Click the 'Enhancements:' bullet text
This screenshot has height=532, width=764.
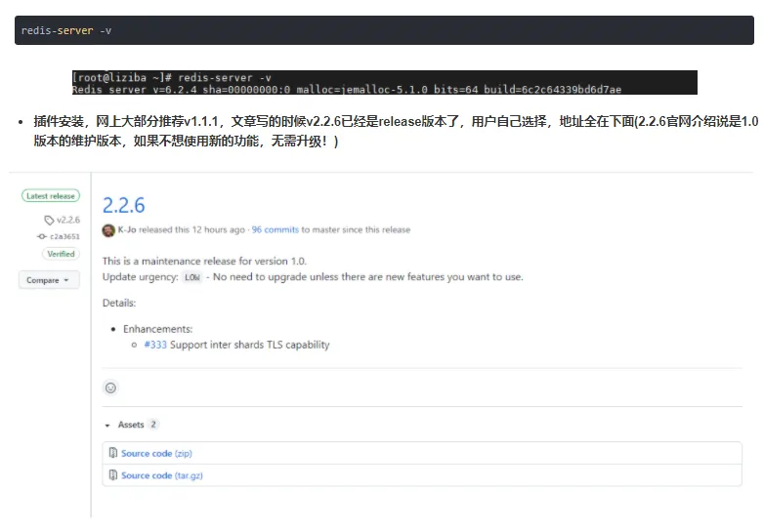158,329
